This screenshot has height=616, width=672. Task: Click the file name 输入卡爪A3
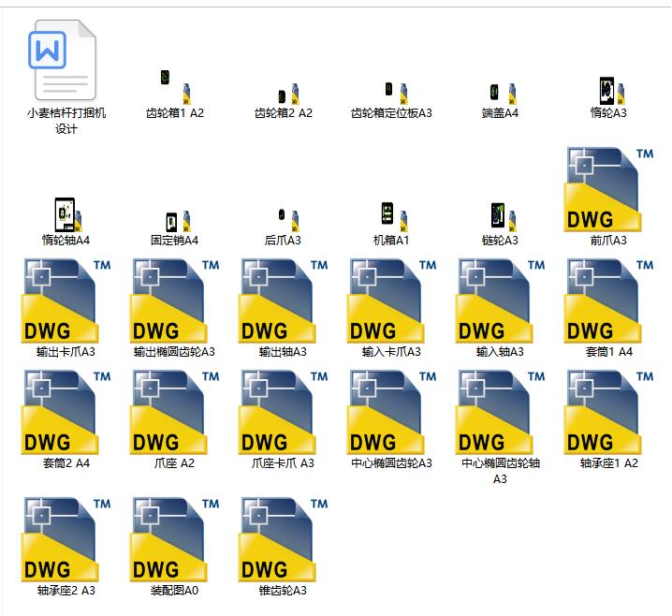[391, 352]
